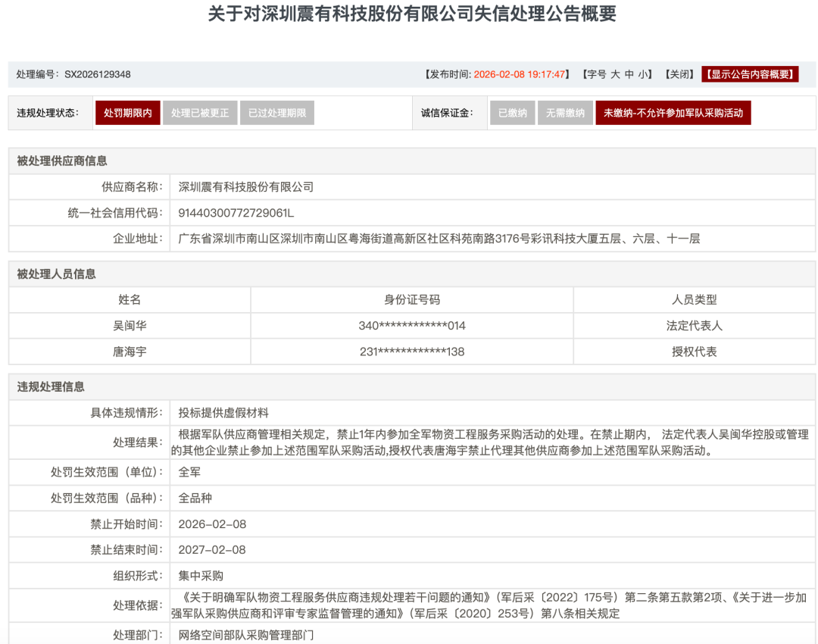Image resolution: width=818 pixels, height=644 pixels.
Task: Select the 处罚期限内 status tag
Action: pos(127,113)
